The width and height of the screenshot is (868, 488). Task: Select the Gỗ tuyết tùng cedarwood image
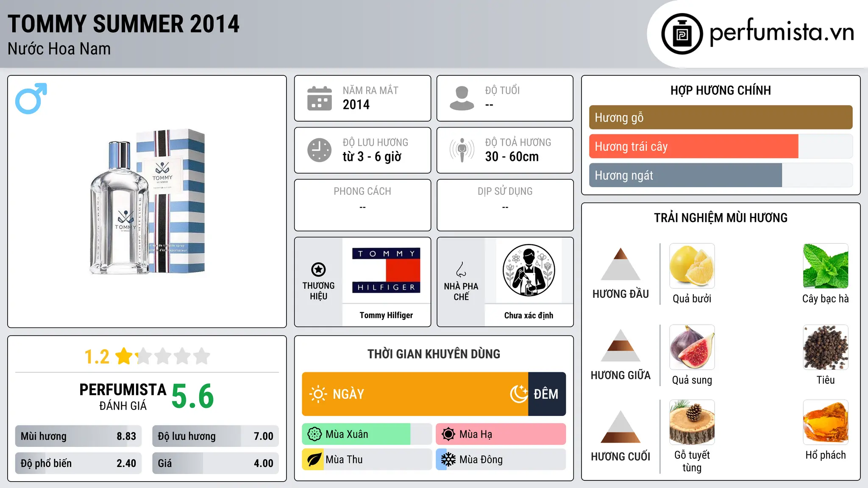click(692, 422)
